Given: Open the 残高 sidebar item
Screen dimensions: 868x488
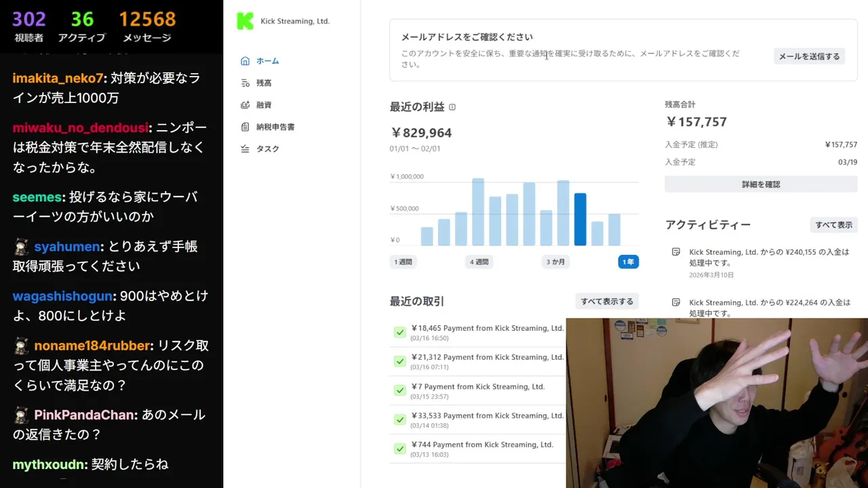Looking at the screenshot, I should pyautogui.click(x=256, y=83).
